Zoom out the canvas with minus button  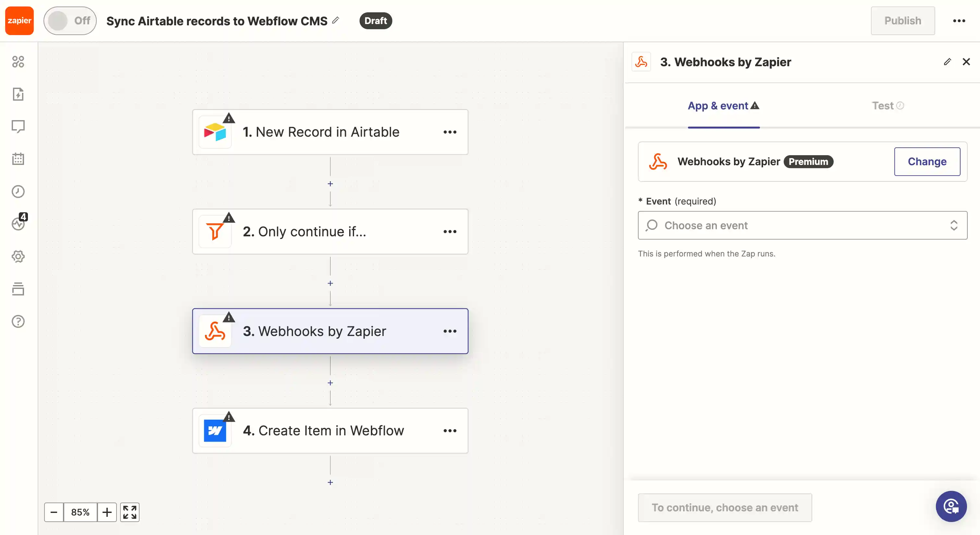(x=54, y=512)
